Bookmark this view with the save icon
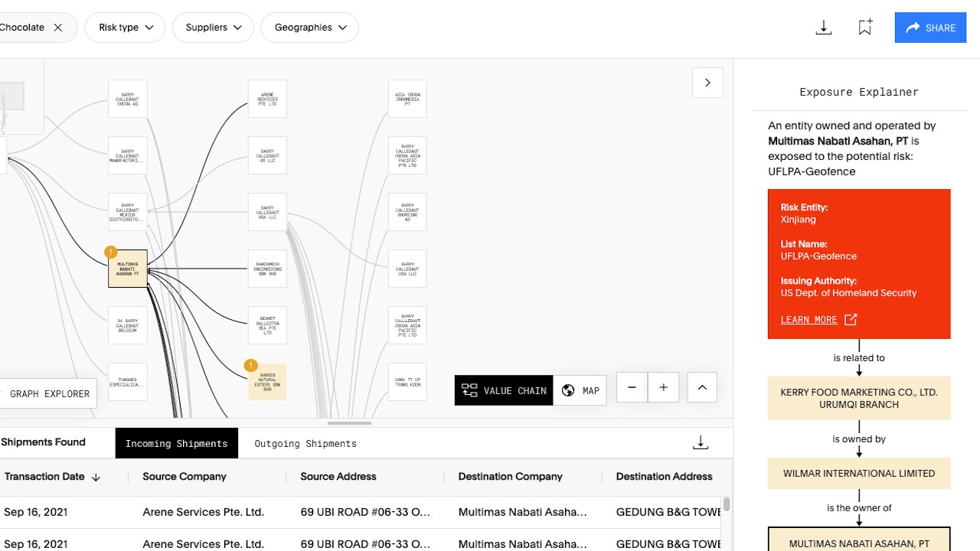Screen dimensions: 980x551 pyautogui.click(x=865, y=28)
